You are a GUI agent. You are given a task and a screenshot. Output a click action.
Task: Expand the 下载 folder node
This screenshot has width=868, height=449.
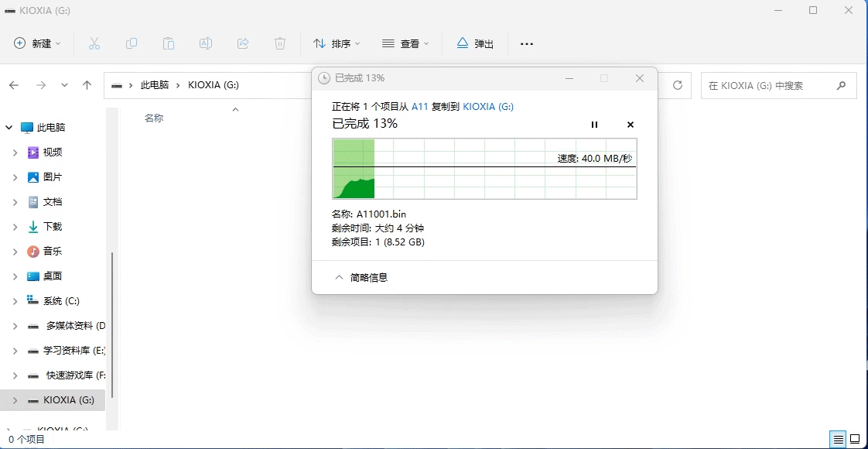15,227
